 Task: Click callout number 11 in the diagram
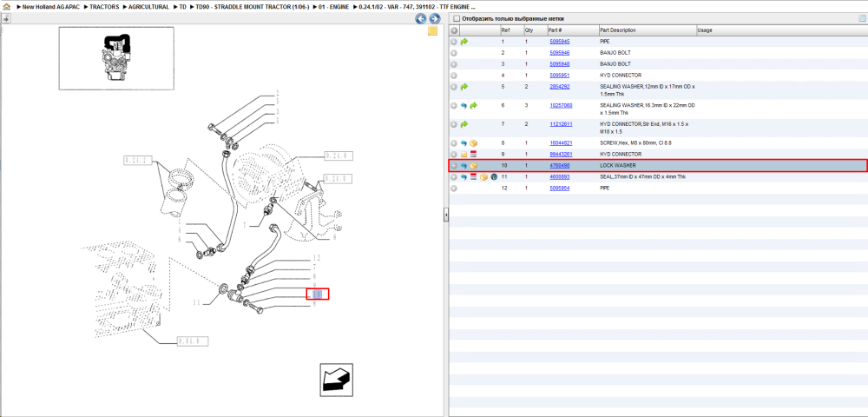click(197, 303)
